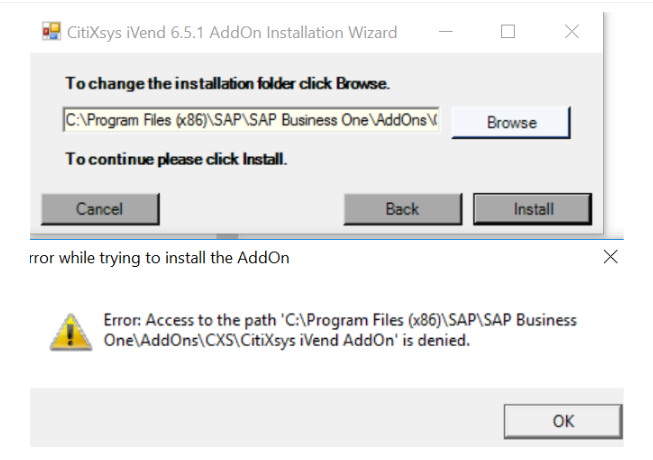Image resolution: width=653 pixels, height=460 pixels.
Task: Click the wizard title 'CitiXsys iVend 6.5.1' text
Action: click(135, 32)
